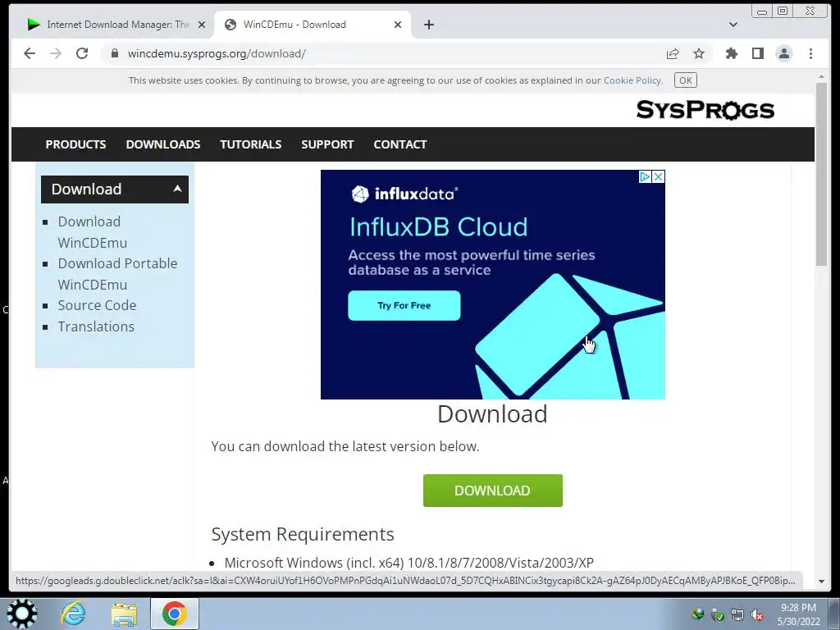Screen dimensions: 840x630
Task: Toggle the Chrome side panel
Action: 757,53
